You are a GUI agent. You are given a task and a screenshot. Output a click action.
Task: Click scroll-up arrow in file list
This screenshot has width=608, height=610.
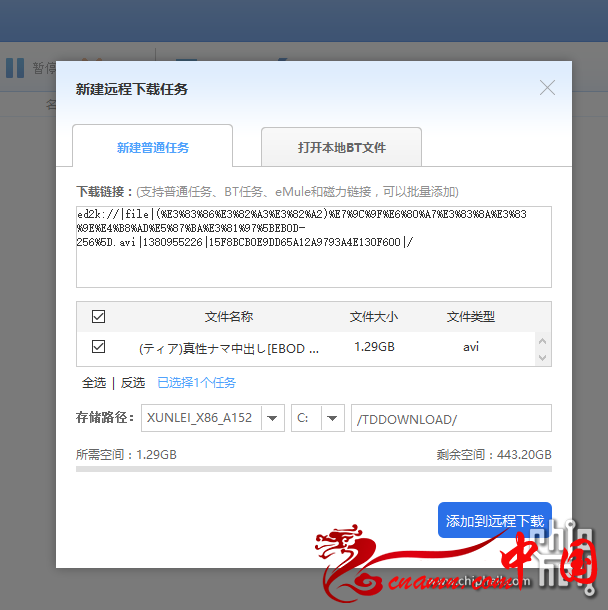click(x=543, y=341)
